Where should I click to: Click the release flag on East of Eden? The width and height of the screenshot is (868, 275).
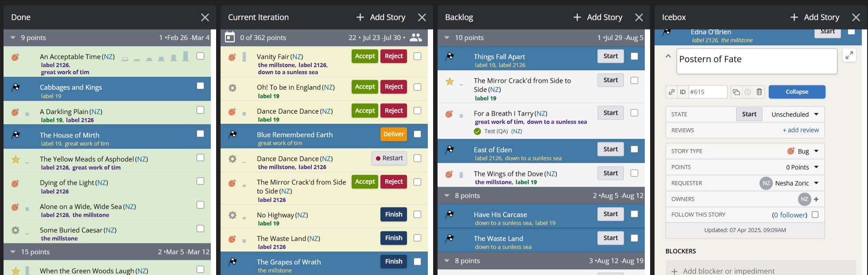449,150
